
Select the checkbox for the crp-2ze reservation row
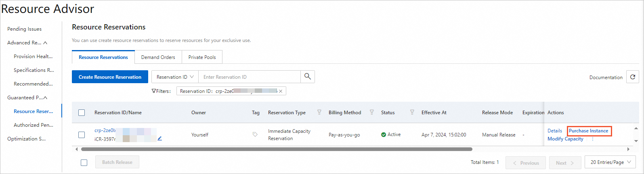[82, 135]
